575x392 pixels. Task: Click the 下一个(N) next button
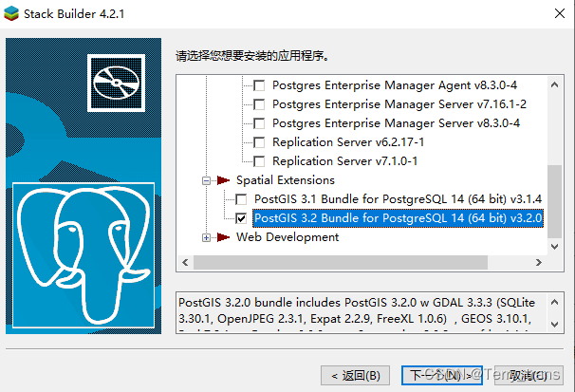pyautogui.click(x=442, y=376)
